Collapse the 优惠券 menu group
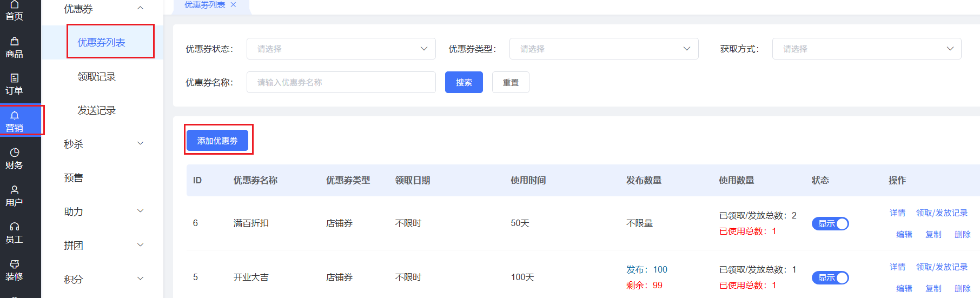 [x=140, y=8]
